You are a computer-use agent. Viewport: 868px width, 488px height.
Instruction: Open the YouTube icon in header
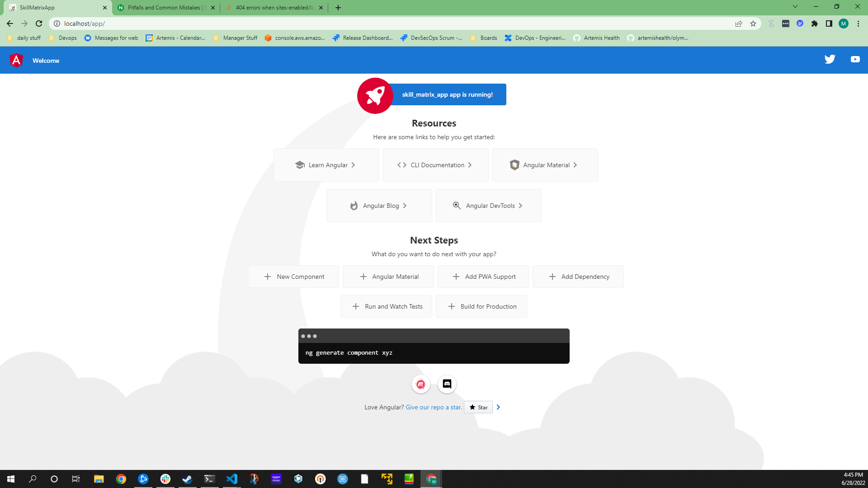coord(855,59)
